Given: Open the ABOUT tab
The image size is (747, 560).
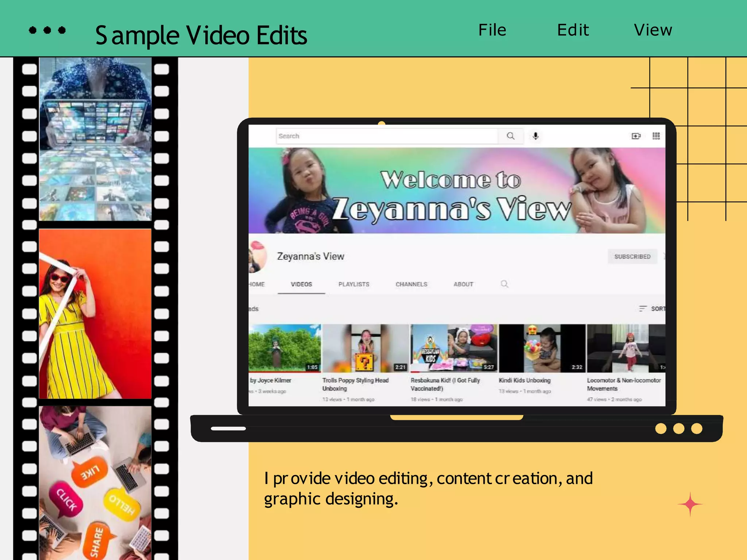Looking at the screenshot, I should pos(463,284).
